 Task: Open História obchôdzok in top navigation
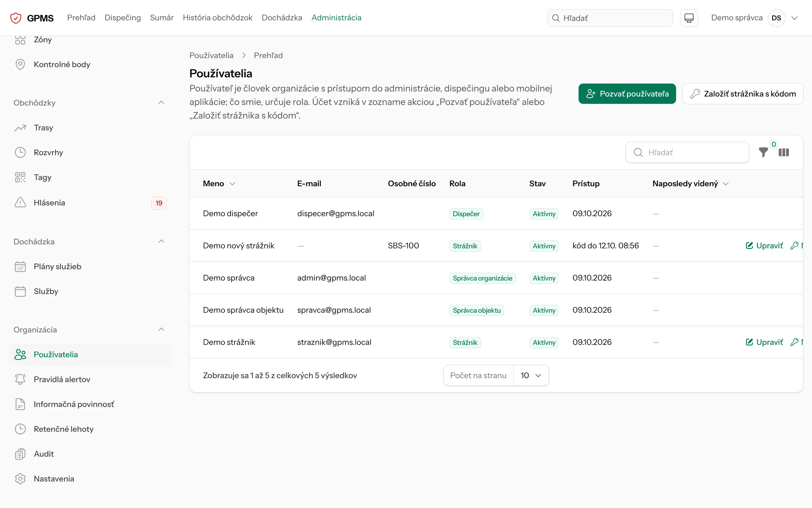click(x=217, y=18)
